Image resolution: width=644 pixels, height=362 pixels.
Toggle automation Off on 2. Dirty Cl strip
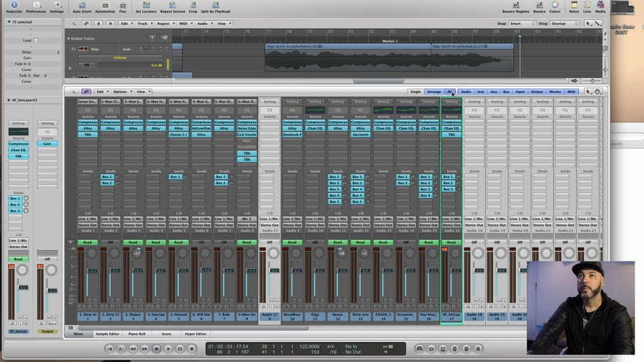coord(110,242)
